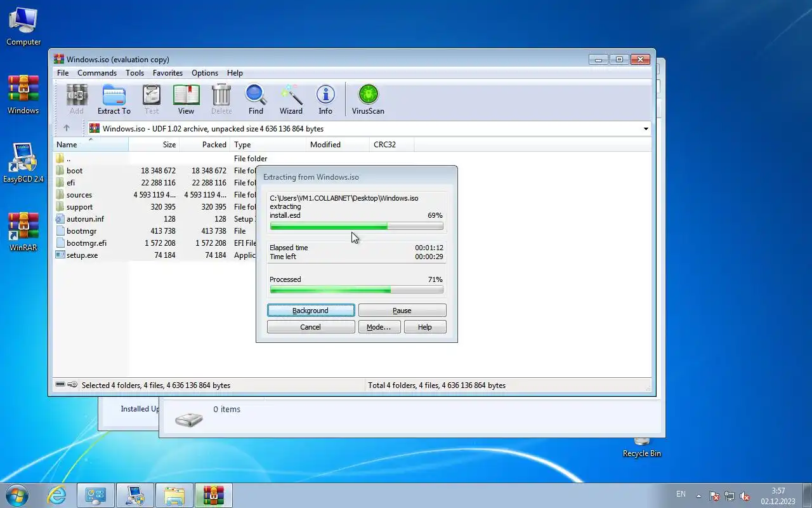Sort by the Packed column header
Viewport: 812px width, 508px height.
click(x=205, y=145)
